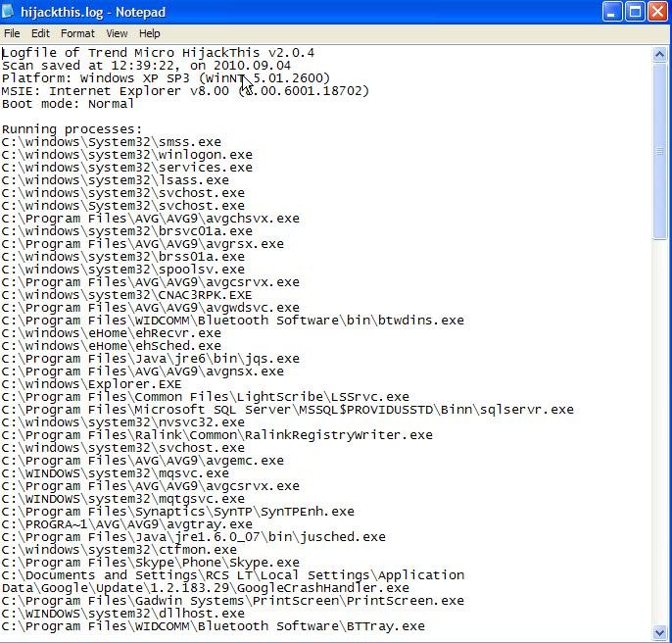Image resolution: width=672 pixels, height=643 pixels.
Task: Open the Help menu
Action: [149, 33]
